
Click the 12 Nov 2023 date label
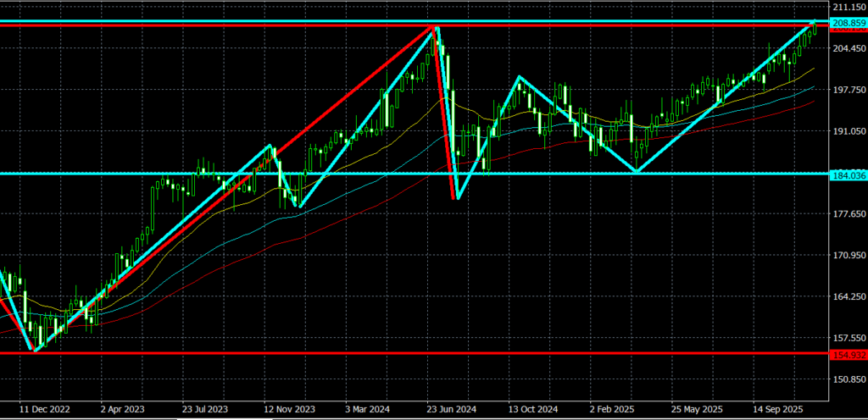pyautogui.click(x=289, y=409)
